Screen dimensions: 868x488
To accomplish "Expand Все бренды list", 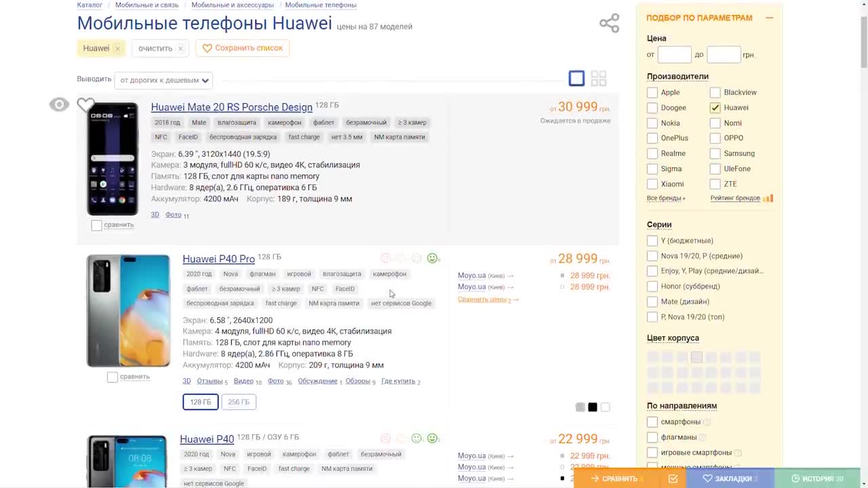I will 666,198.
